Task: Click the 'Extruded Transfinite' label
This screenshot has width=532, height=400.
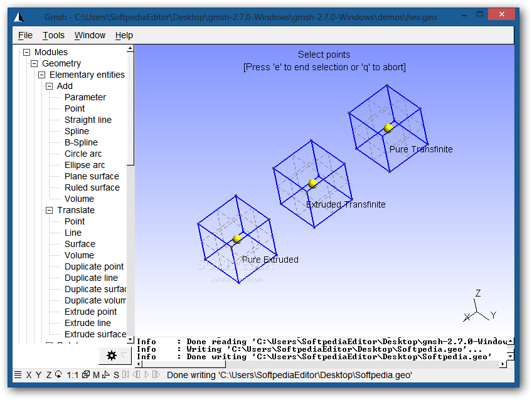Action: pyautogui.click(x=346, y=204)
